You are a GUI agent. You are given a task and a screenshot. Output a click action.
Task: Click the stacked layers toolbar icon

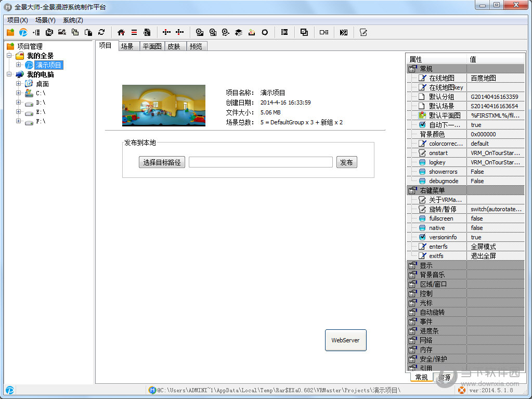pos(239,32)
